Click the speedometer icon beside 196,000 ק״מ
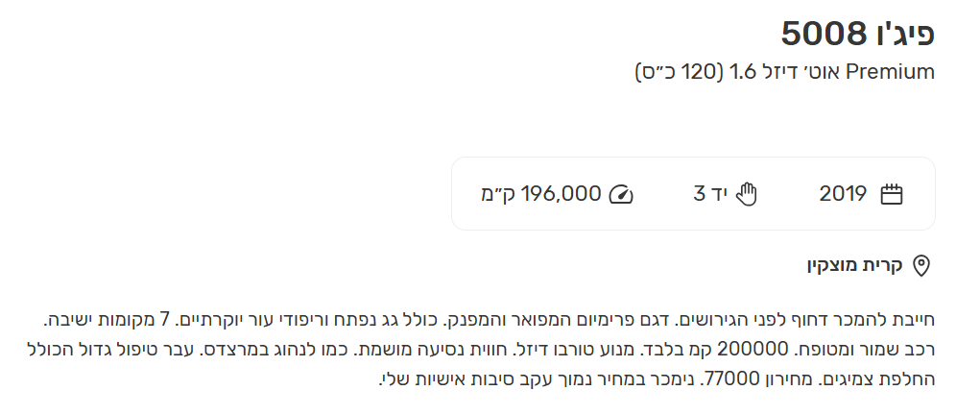This screenshot has width=980, height=415. tap(621, 194)
